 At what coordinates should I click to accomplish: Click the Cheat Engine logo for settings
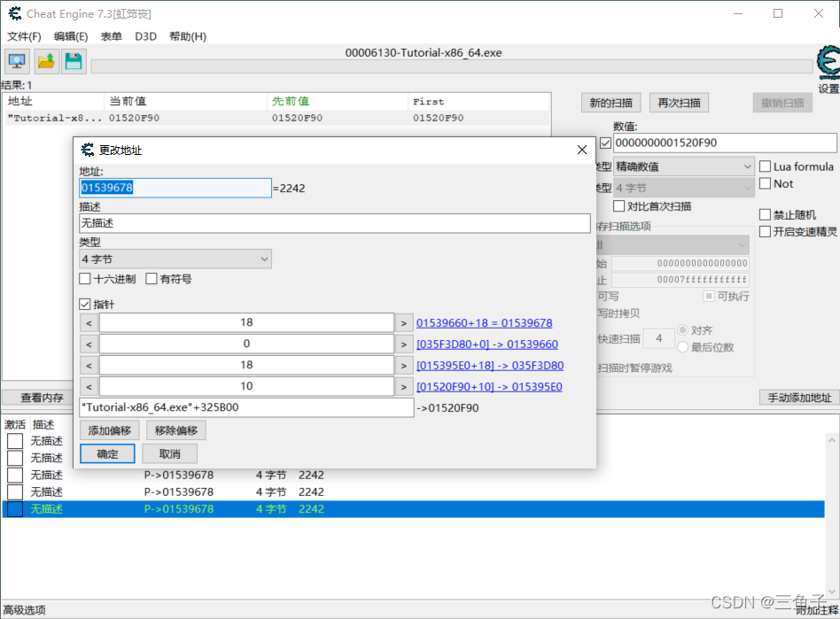[828, 62]
